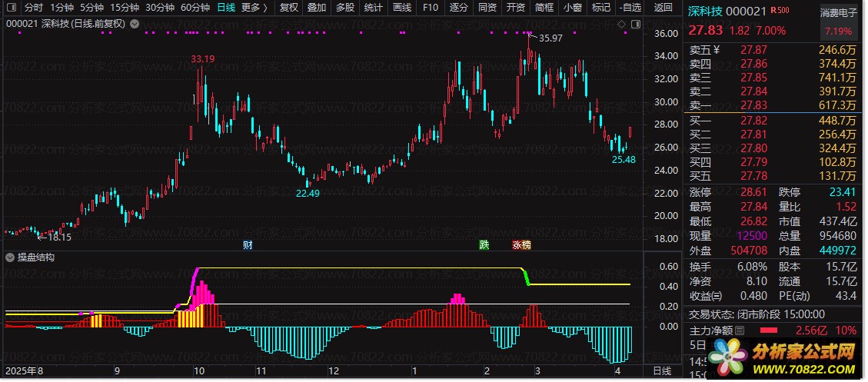Viewport: 868px width, 382px height.
Task: Click the 换手 value 6.08%
Action: point(753,267)
